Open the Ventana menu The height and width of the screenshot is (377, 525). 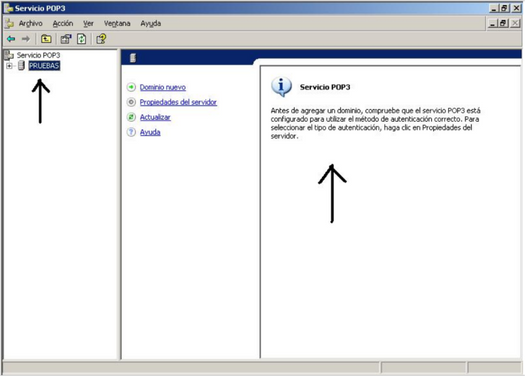(117, 23)
